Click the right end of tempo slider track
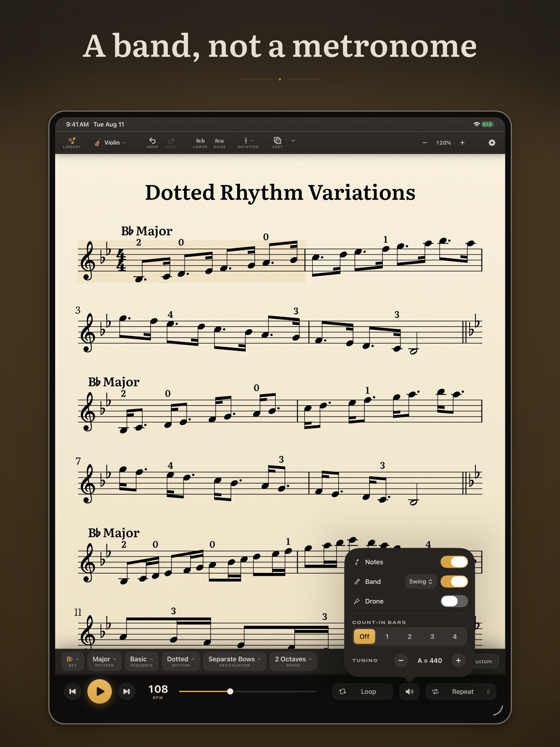Screen dimensions: 560x747 tap(315, 691)
